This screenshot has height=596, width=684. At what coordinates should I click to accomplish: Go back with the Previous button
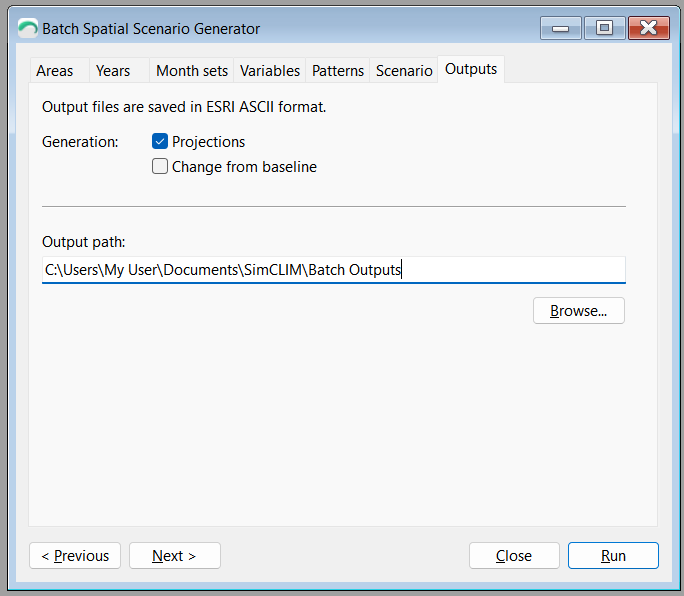(x=75, y=555)
